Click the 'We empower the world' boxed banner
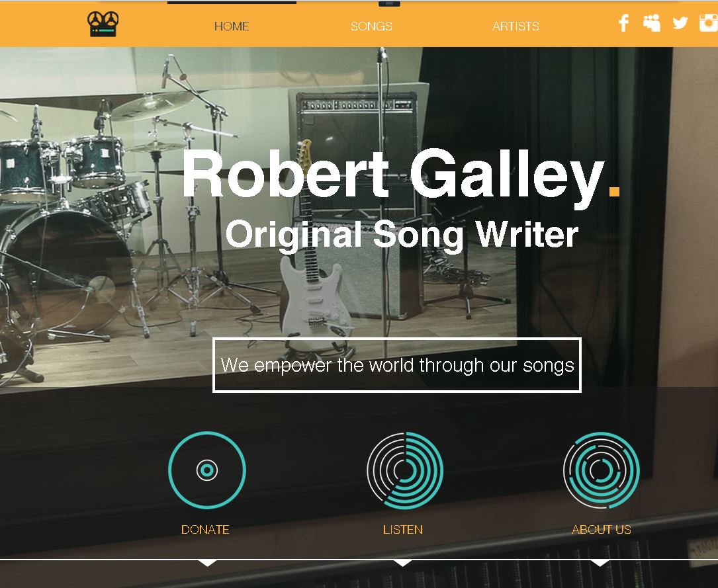The image size is (718, 588). (397, 365)
